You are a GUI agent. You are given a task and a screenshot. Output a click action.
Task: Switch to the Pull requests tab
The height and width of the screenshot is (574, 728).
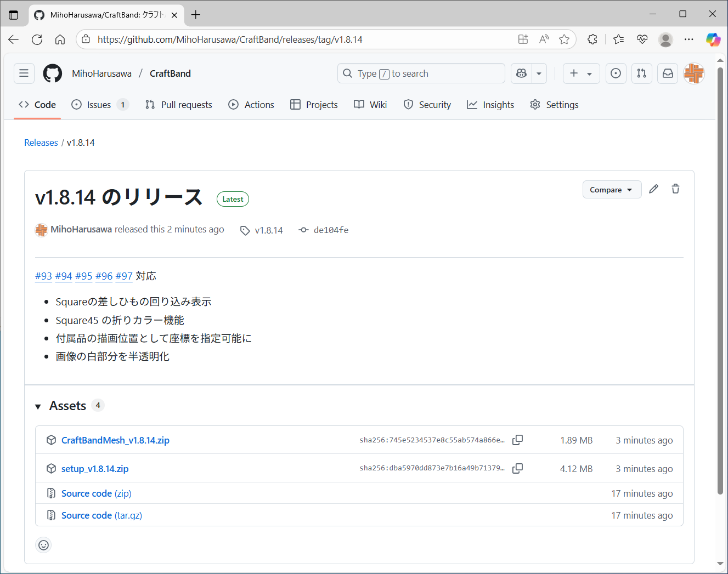[178, 105]
